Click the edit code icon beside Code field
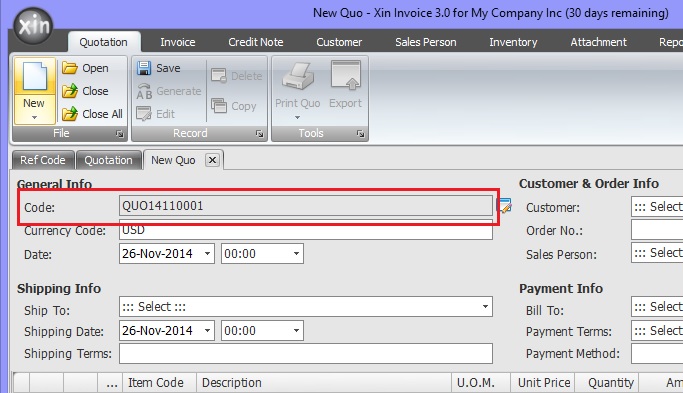The width and height of the screenshot is (683, 393). point(504,206)
